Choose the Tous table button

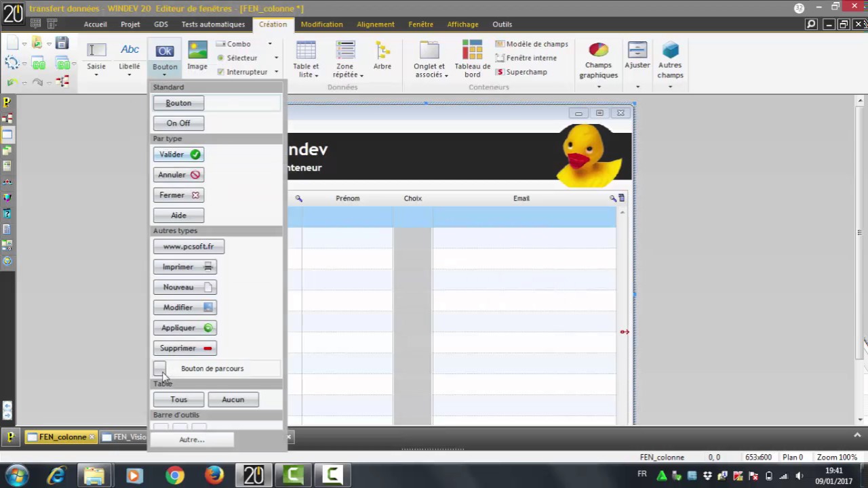pyautogui.click(x=178, y=400)
